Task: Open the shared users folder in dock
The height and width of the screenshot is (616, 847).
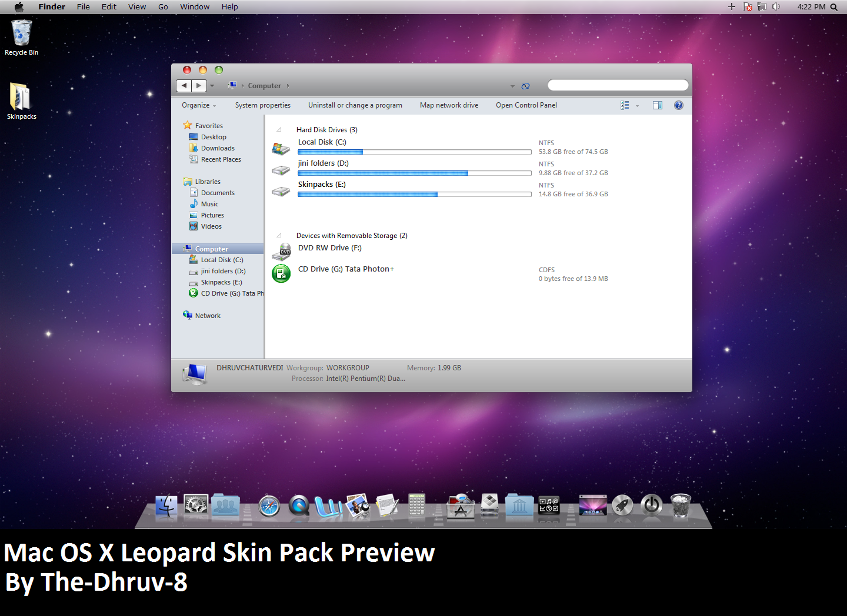Action: pyautogui.click(x=226, y=505)
